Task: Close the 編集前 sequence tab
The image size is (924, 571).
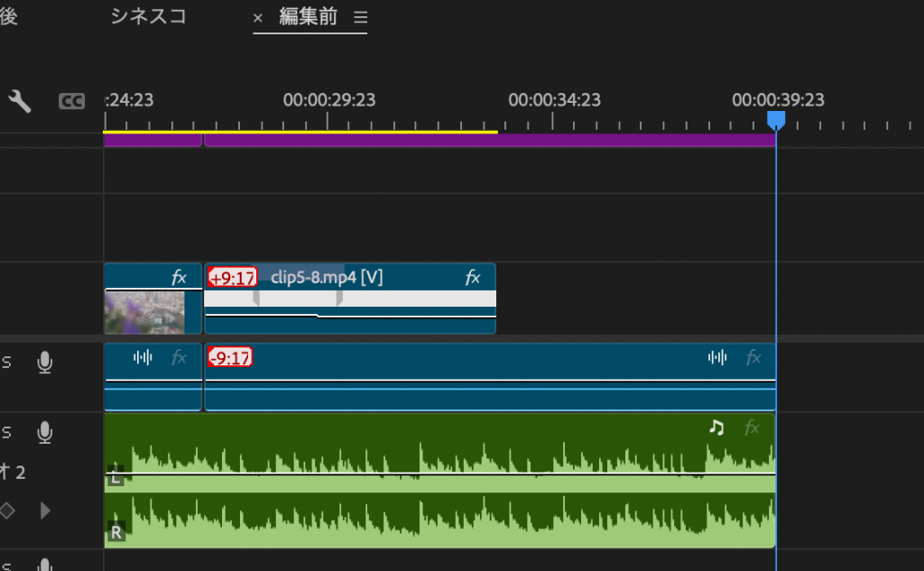Action: coord(258,18)
